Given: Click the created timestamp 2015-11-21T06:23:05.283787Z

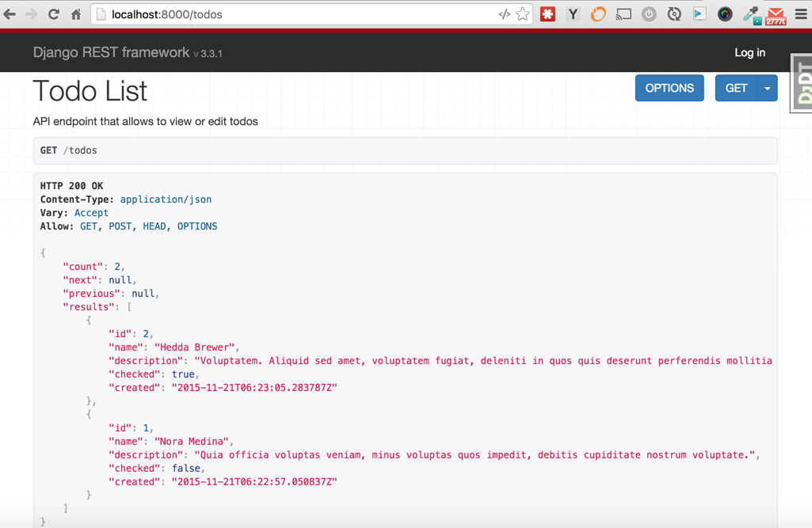Looking at the screenshot, I should [254, 388].
